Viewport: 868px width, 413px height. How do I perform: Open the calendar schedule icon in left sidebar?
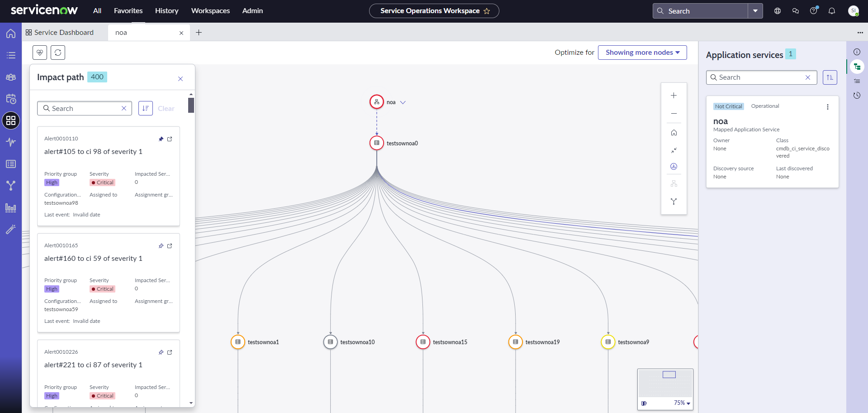pyautogui.click(x=11, y=99)
